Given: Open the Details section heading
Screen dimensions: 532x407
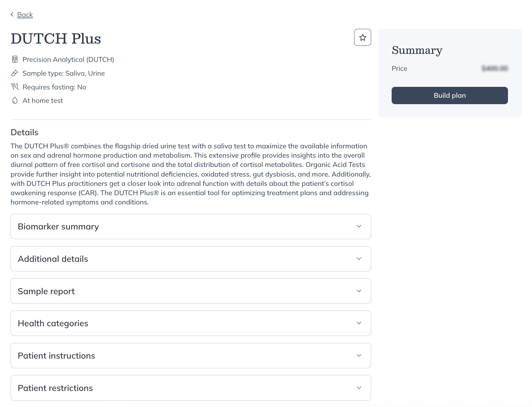Looking at the screenshot, I should tap(24, 132).
